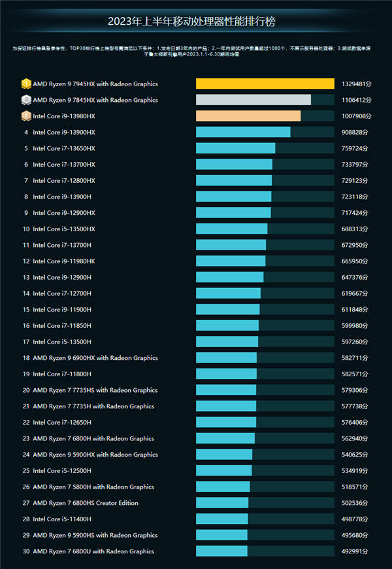Click the rank number 30
This screenshot has width=392, height=569.
26,551
